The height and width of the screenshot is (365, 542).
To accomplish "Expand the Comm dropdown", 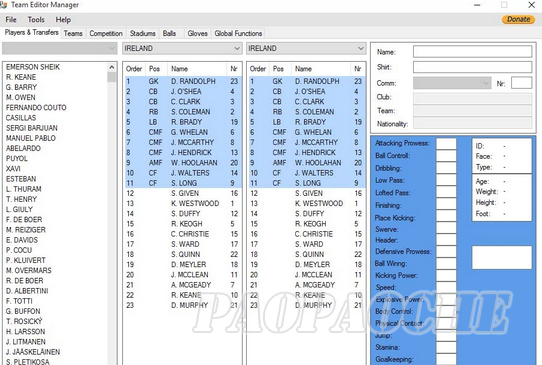I will click(x=452, y=83).
